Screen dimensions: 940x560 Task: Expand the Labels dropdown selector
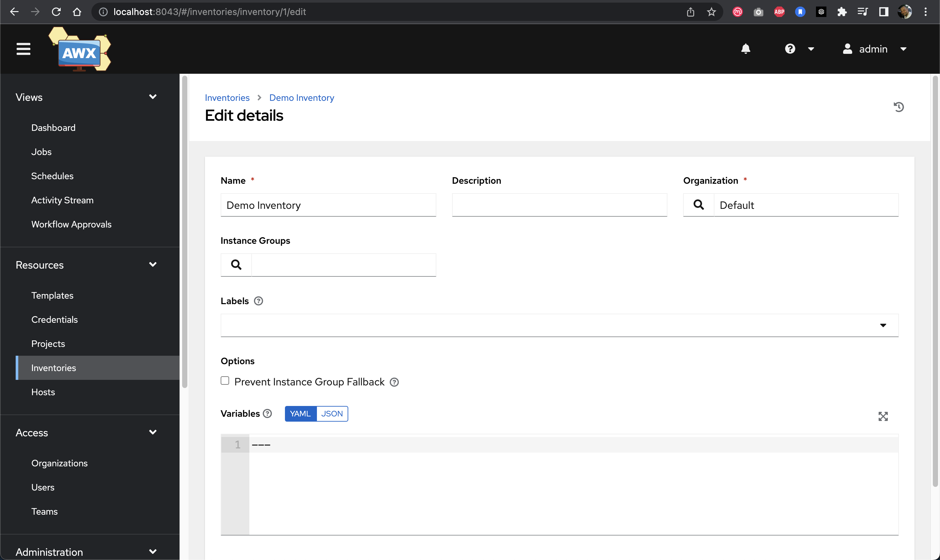point(883,325)
